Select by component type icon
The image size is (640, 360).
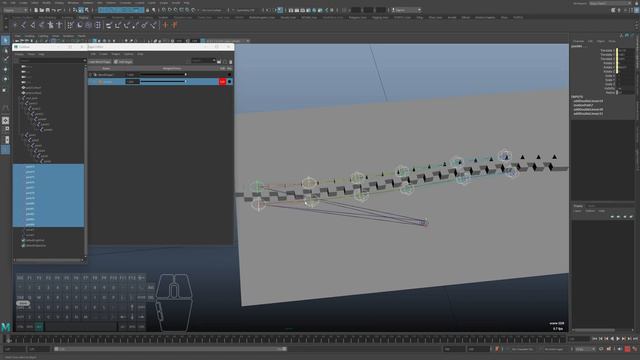(x=87, y=10)
